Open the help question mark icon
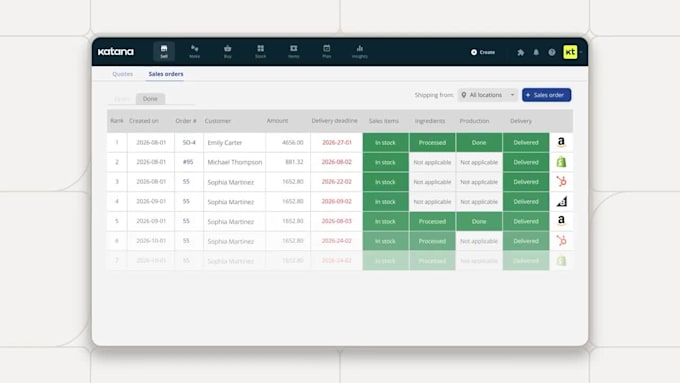The width and height of the screenshot is (680, 383). [x=552, y=52]
